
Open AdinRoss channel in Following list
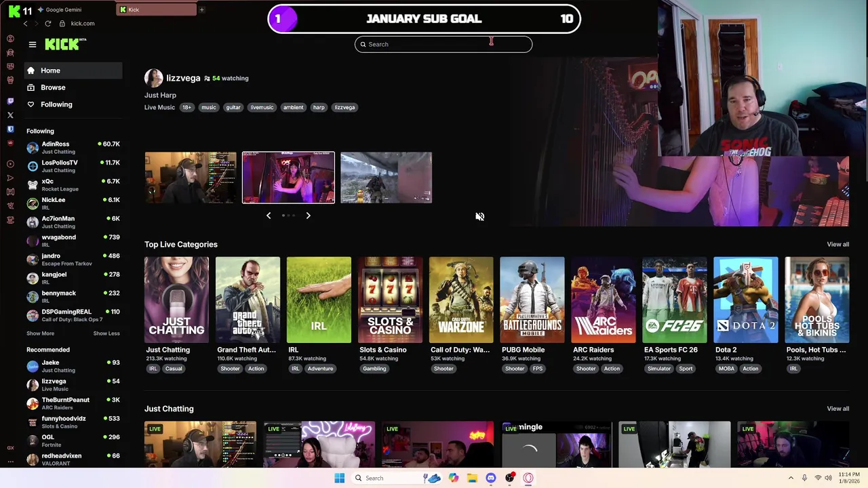73,148
